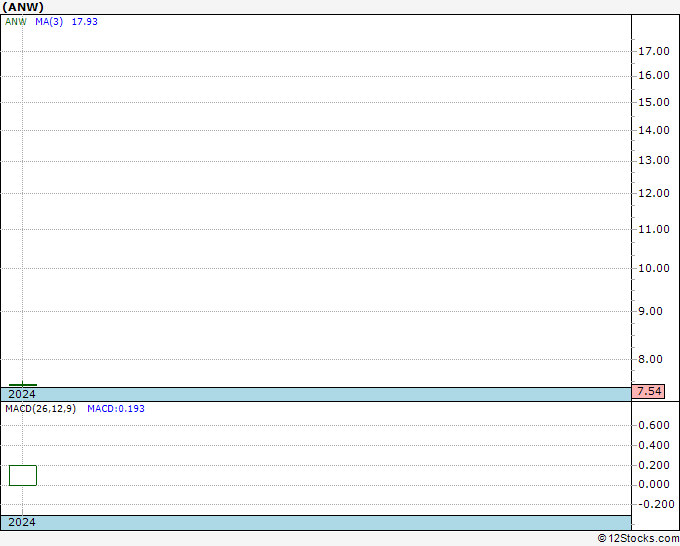Select the MACD(26,12,9) indicator label
Image resolution: width=680 pixels, height=546 pixels.
pos(40,409)
